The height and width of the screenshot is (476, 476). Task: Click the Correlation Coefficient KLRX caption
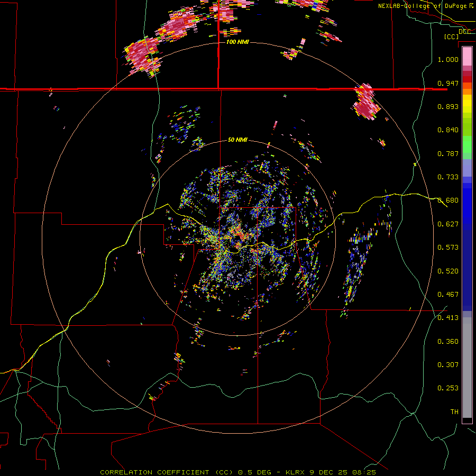[x=238, y=472]
